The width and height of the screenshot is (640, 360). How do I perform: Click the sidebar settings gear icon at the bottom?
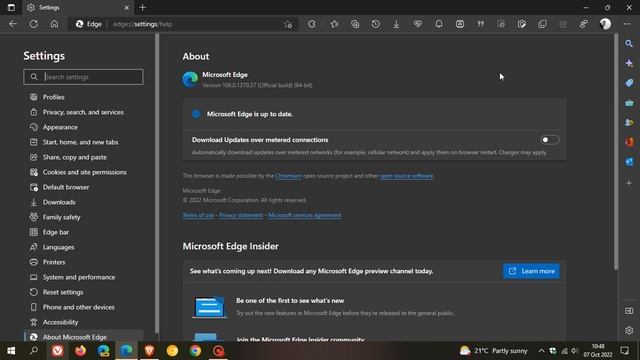click(x=629, y=330)
